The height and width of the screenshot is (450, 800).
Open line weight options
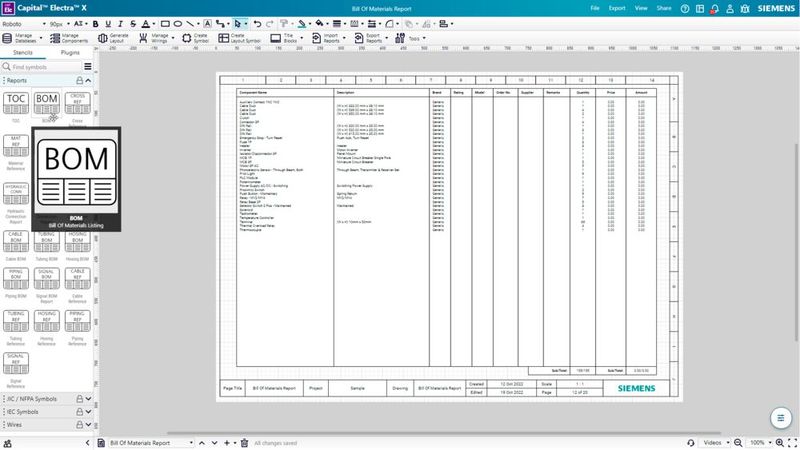pos(337,24)
